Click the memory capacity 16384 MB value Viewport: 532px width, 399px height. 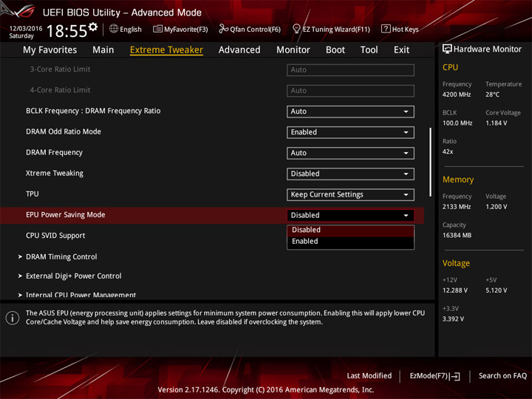coord(457,236)
